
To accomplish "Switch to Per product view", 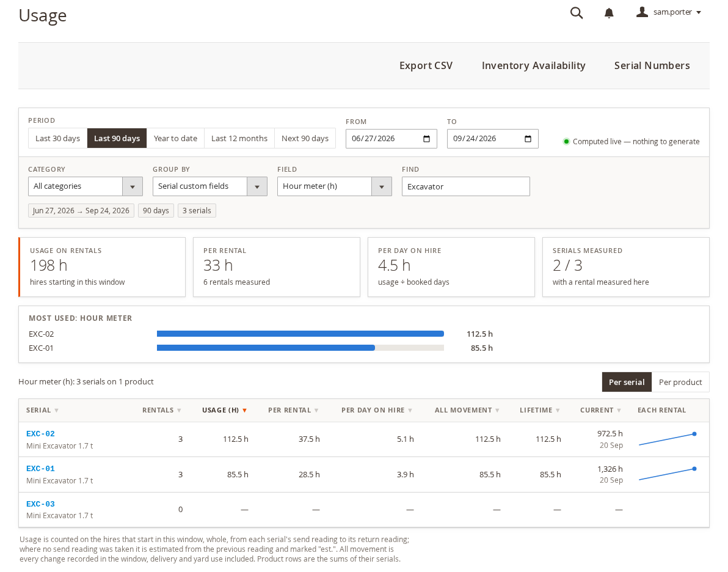I will [x=680, y=382].
